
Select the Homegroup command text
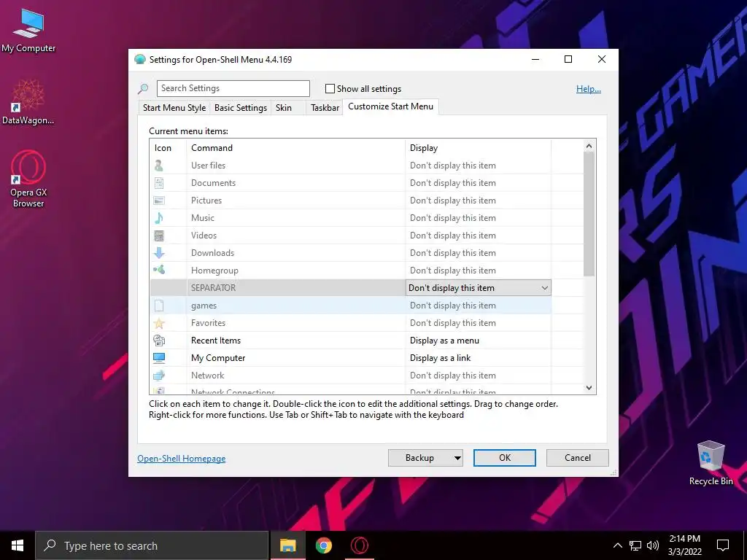214,271
